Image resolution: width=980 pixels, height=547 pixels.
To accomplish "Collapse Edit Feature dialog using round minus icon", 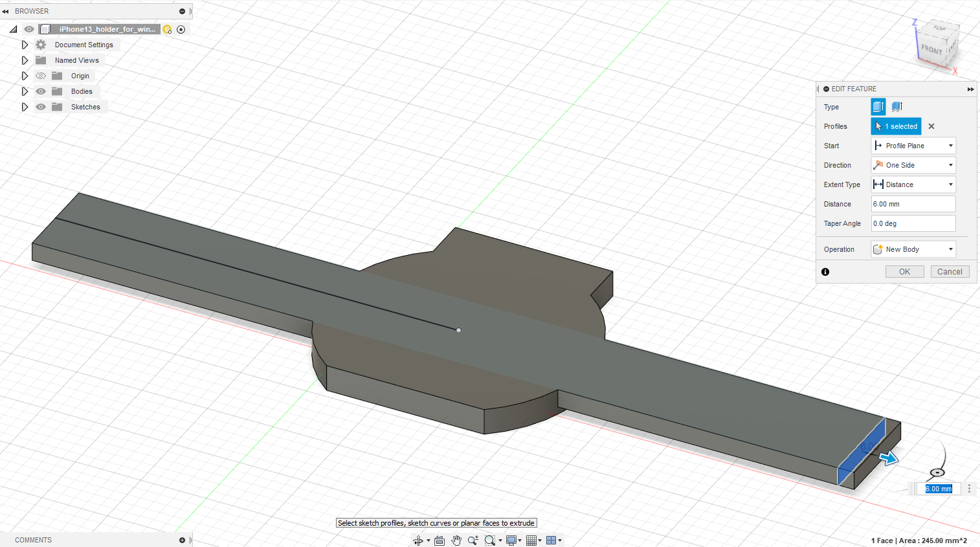I will [826, 89].
